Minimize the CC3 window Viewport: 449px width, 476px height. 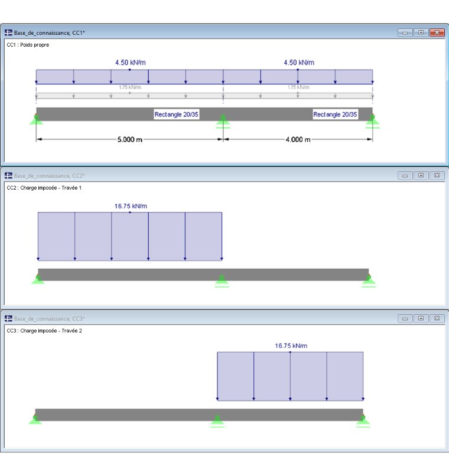point(405,318)
